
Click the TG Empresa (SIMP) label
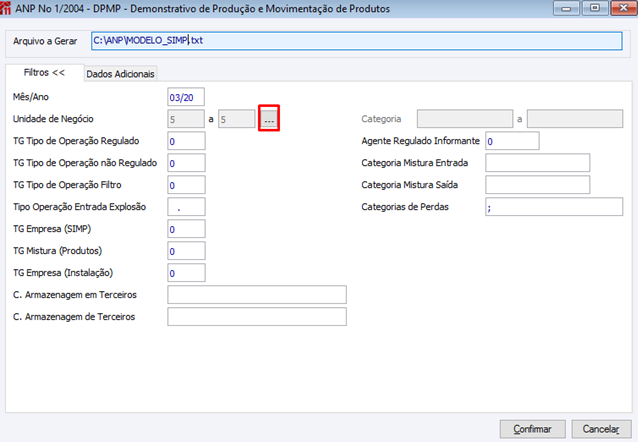click(x=52, y=229)
